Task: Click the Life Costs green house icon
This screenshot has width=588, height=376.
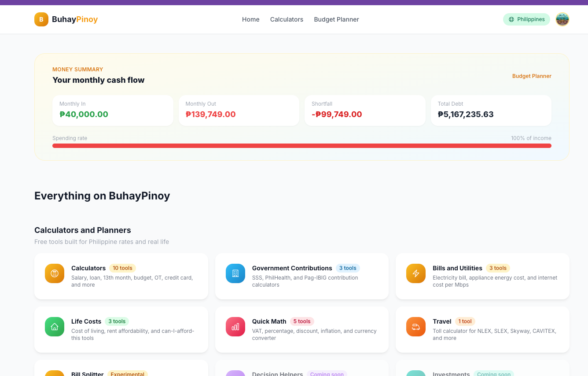Action: point(55,327)
